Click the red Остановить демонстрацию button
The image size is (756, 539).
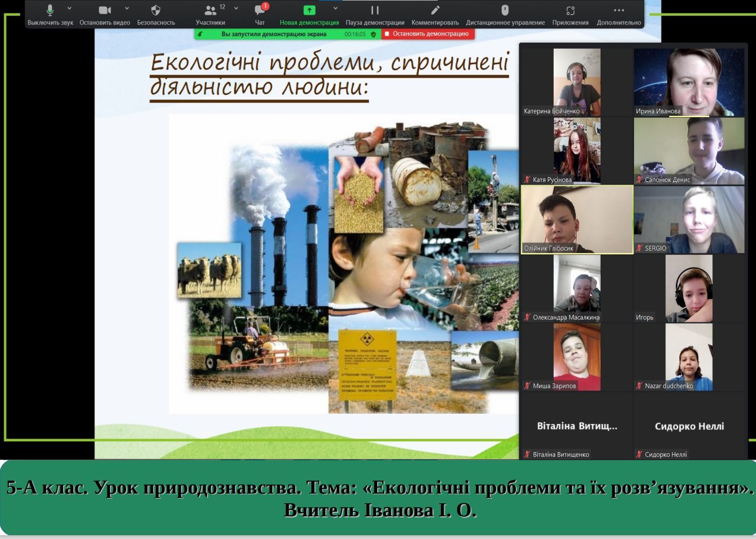(x=427, y=34)
